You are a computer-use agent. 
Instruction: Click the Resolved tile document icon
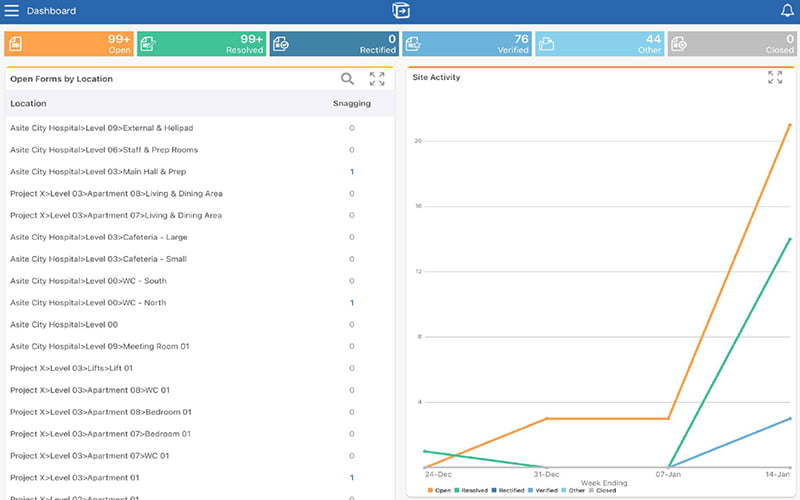[x=148, y=44]
